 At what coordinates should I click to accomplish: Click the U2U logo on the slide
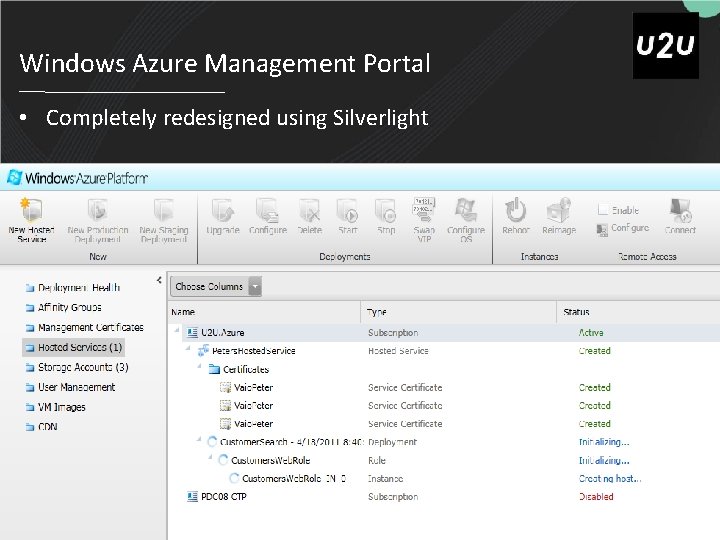tap(666, 45)
